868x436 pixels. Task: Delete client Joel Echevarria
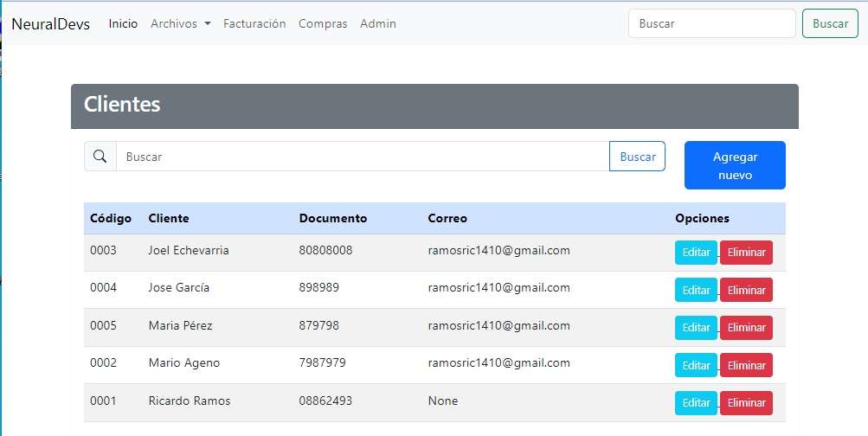[x=746, y=253]
